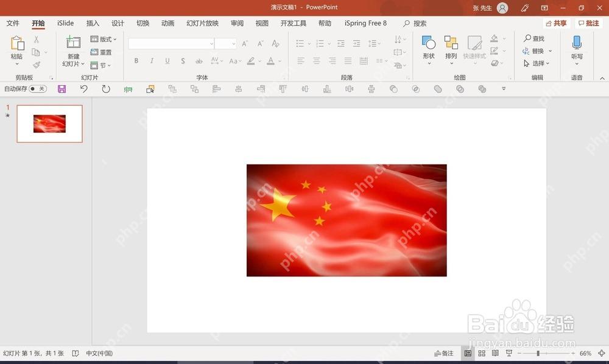Expand the Layout (版式) dropdown
The height and width of the screenshot is (364, 609).
(104, 39)
